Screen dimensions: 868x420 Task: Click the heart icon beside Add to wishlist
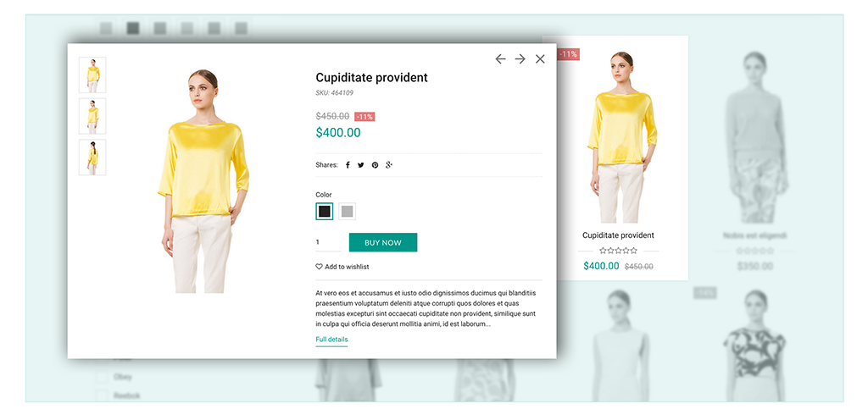point(319,267)
